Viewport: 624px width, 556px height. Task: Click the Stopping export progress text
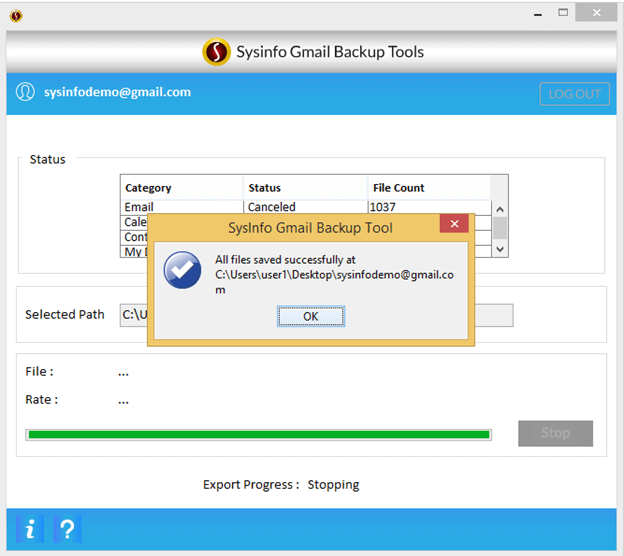pyautogui.click(x=333, y=485)
